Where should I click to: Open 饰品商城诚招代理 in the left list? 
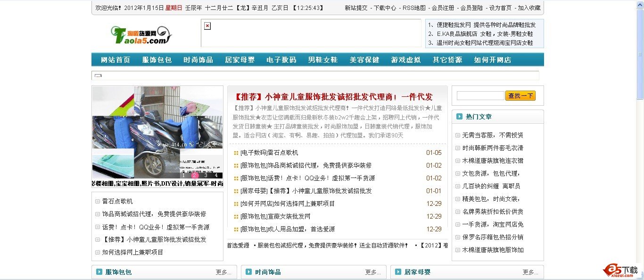coord(154,214)
